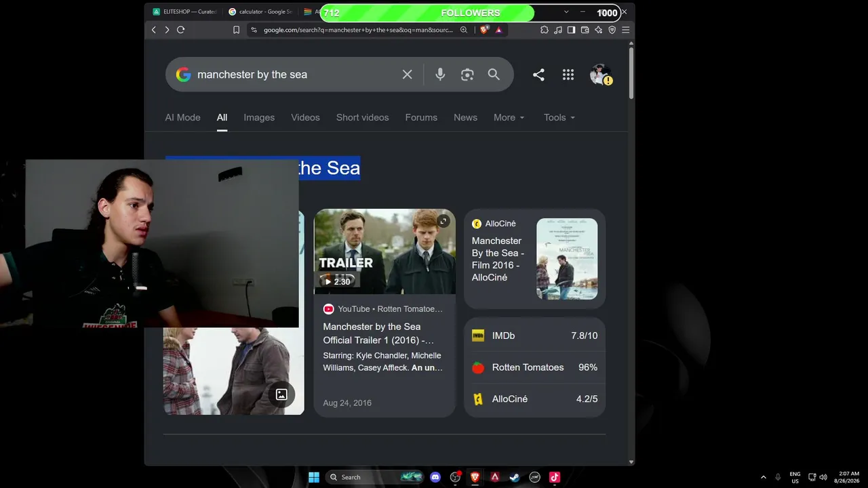Submit search with magnifying glass icon

point(494,75)
